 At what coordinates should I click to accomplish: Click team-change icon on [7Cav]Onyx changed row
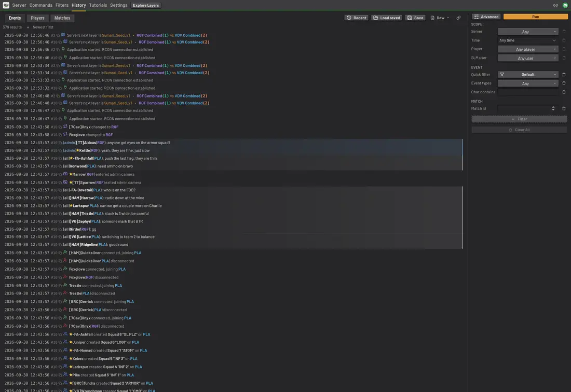[65, 127]
